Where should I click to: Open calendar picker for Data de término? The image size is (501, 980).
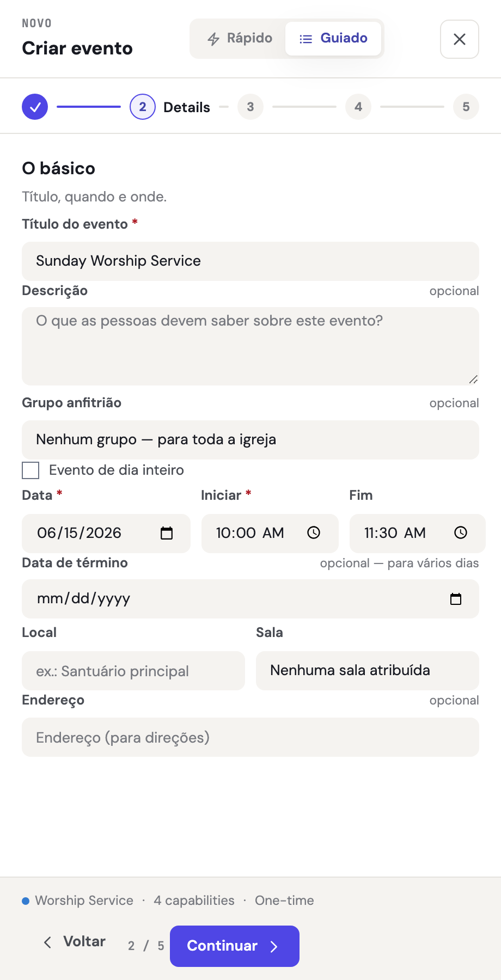(456, 599)
